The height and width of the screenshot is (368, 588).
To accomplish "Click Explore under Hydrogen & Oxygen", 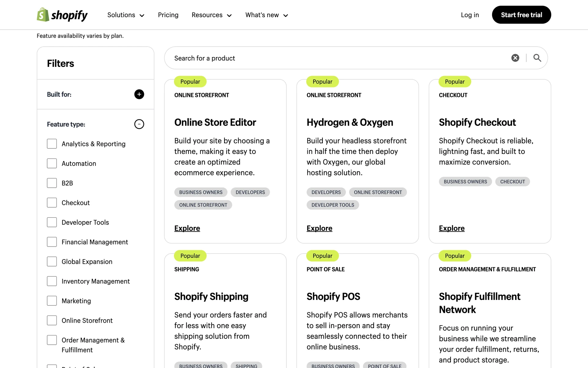I will pos(319,228).
